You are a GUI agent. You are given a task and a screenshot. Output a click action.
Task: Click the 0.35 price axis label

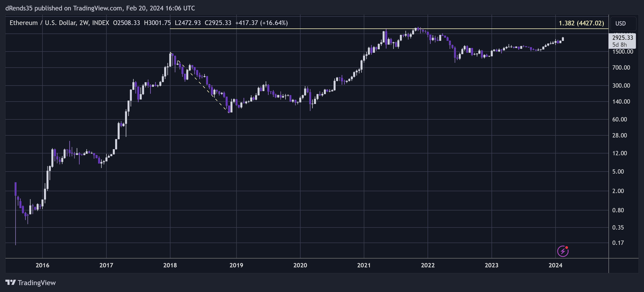[618, 227]
